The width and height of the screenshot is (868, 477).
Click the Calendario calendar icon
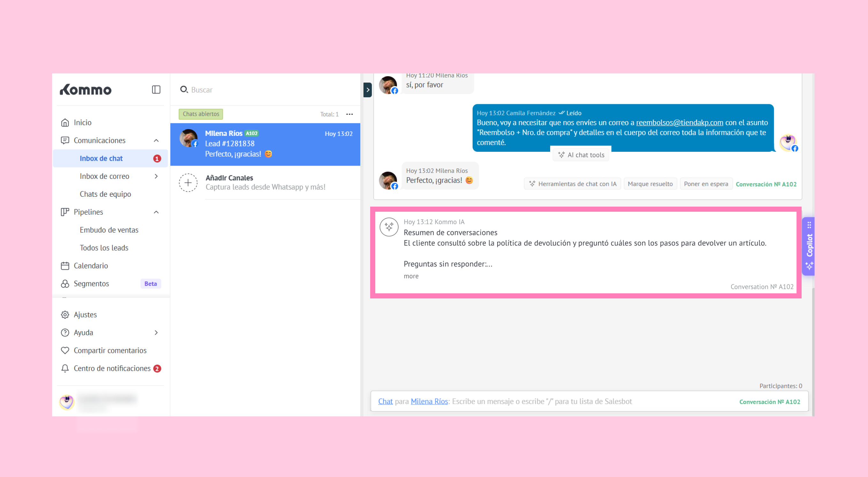[65, 266]
